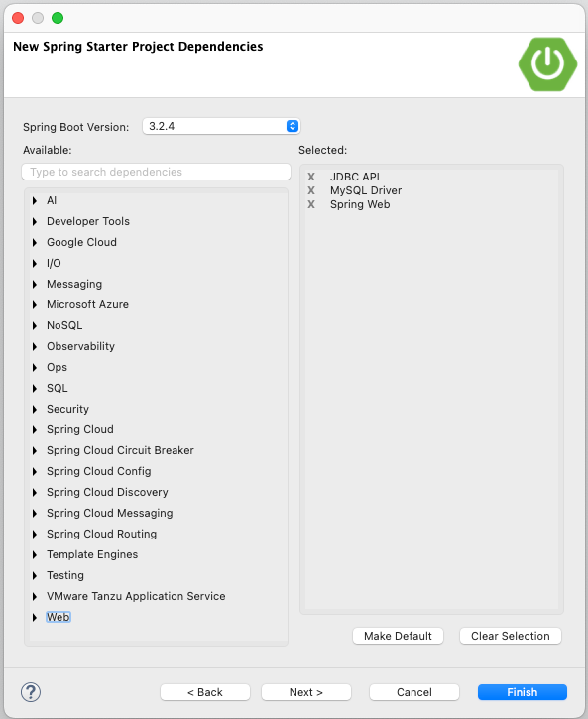Expand the NoSQL category
This screenshot has height=719, width=588.
pyautogui.click(x=35, y=325)
